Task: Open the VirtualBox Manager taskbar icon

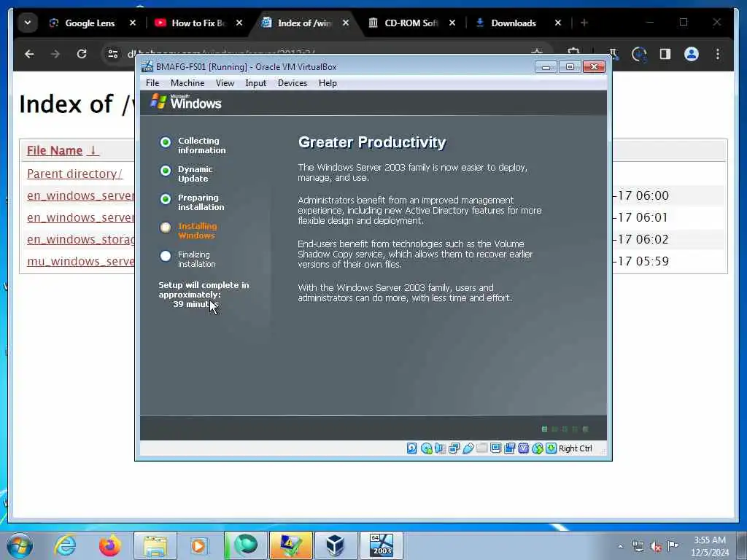Action: [336, 545]
